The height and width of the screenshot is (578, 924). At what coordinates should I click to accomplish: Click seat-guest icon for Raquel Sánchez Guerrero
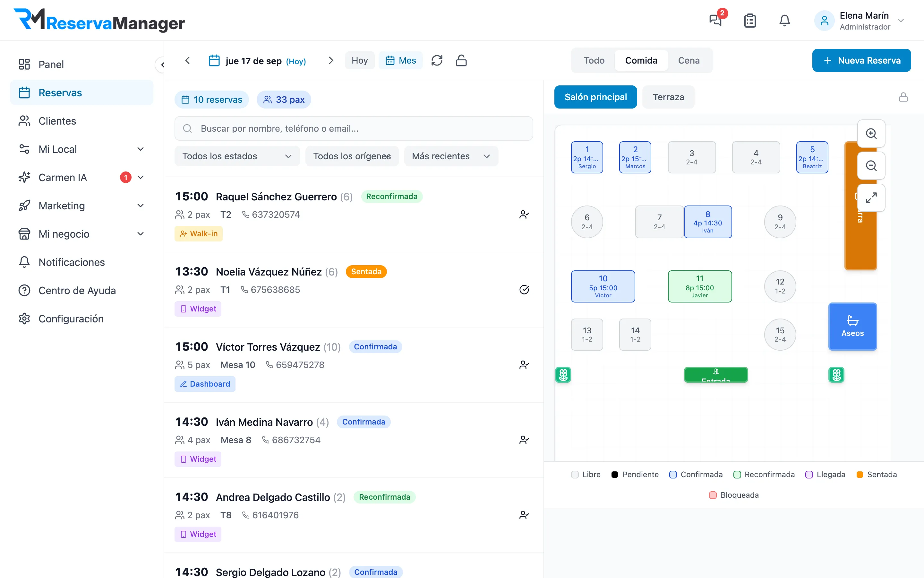(x=524, y=215)
